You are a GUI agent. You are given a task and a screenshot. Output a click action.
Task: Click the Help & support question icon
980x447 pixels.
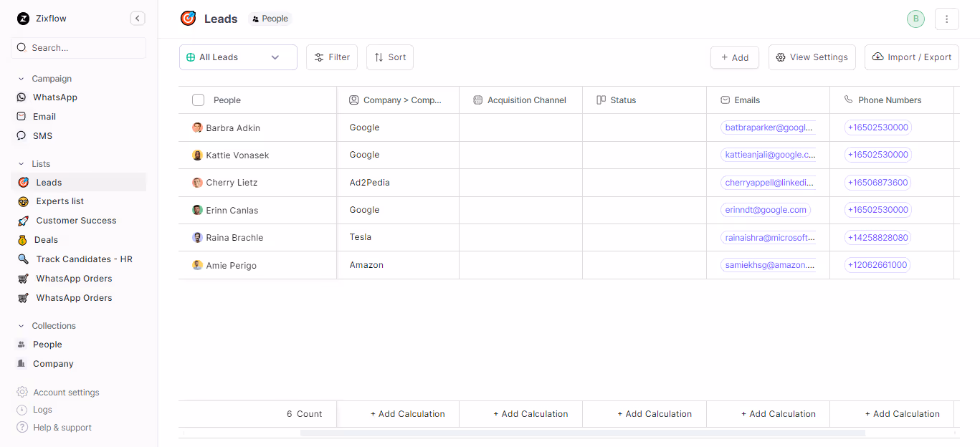coord(22,428)
